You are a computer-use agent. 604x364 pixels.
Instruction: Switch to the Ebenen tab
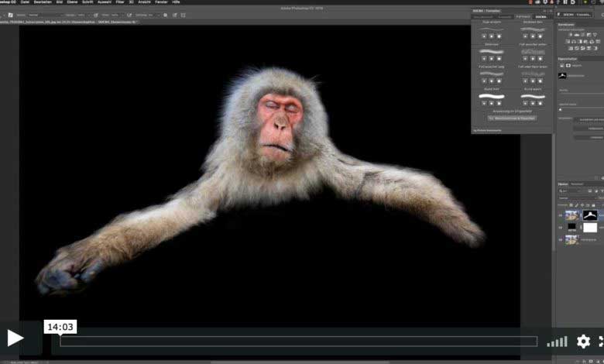[563, 184]
